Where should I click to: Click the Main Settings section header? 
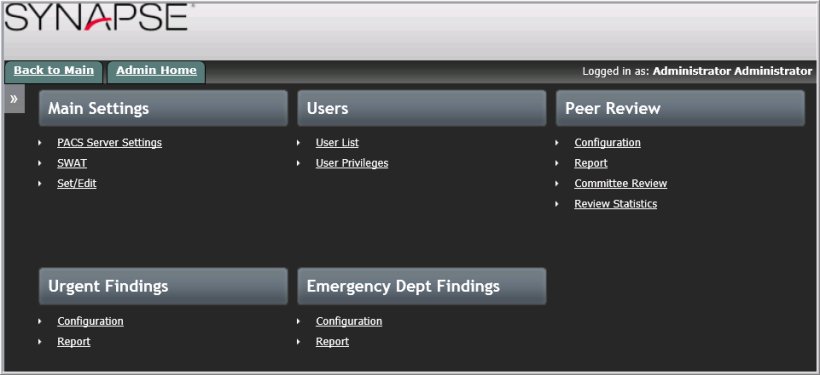[x=163, y=108]
